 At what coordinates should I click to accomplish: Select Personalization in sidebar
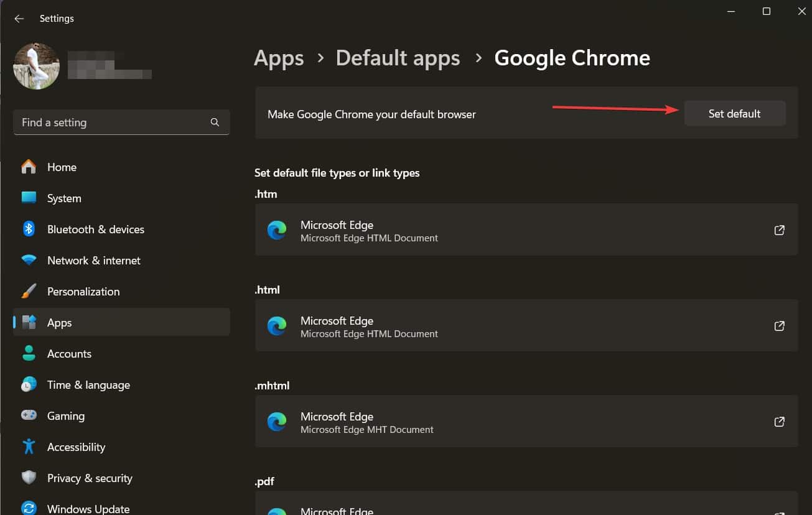[83, 292]
